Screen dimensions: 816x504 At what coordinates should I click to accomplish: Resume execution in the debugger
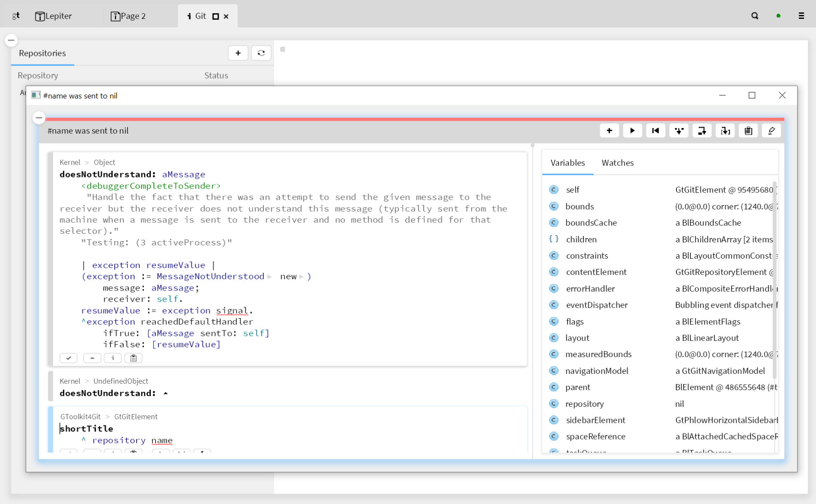click(x=632, y=131)
